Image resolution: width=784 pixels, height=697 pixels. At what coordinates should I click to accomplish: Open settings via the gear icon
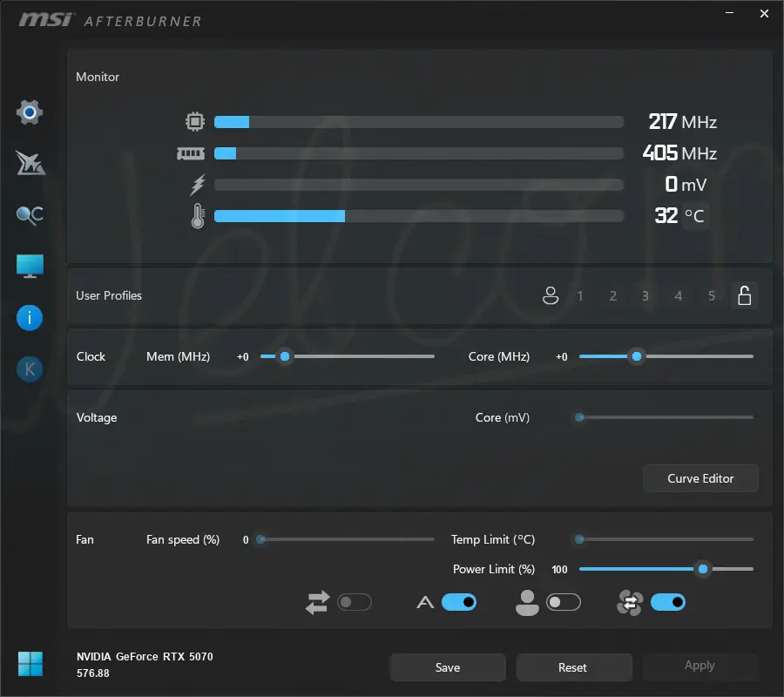[x=30, y=112]
